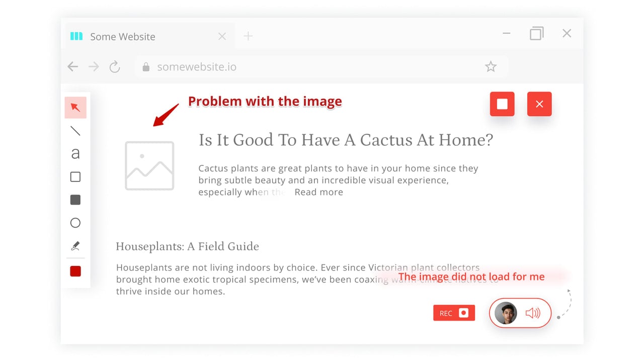
Task: Toggle the REC recording button
Action: tap(454, 313)
